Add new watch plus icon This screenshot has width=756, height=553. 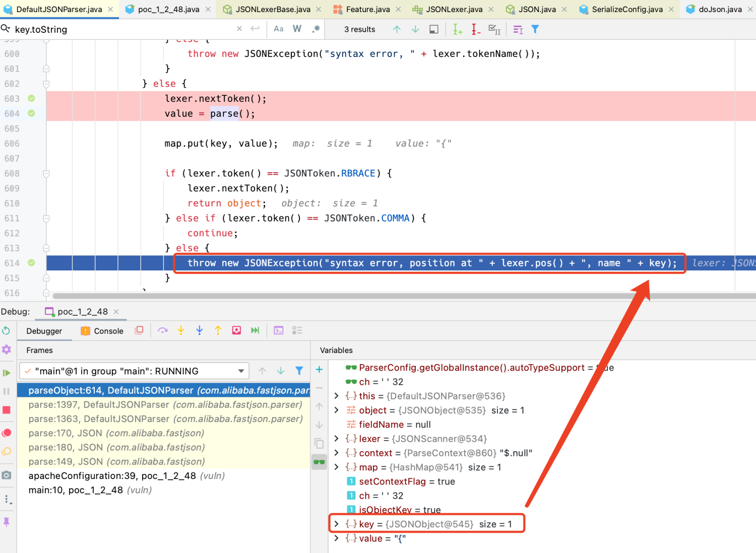319,370
